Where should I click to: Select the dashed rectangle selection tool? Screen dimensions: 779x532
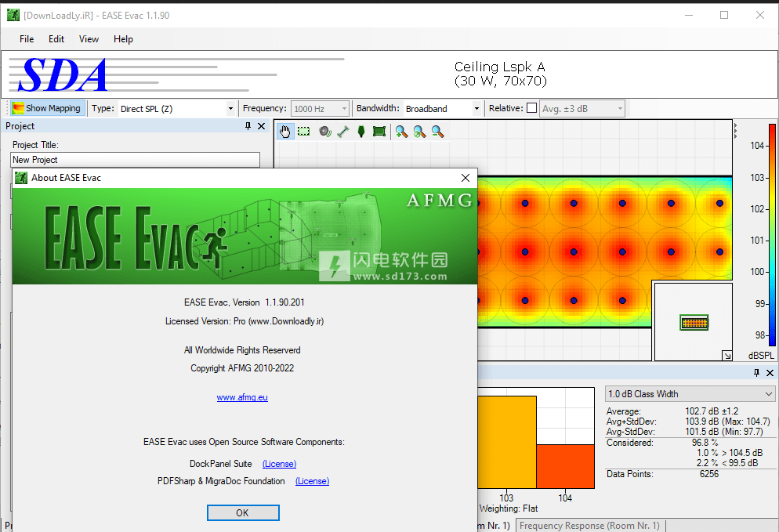coord(303,132)
